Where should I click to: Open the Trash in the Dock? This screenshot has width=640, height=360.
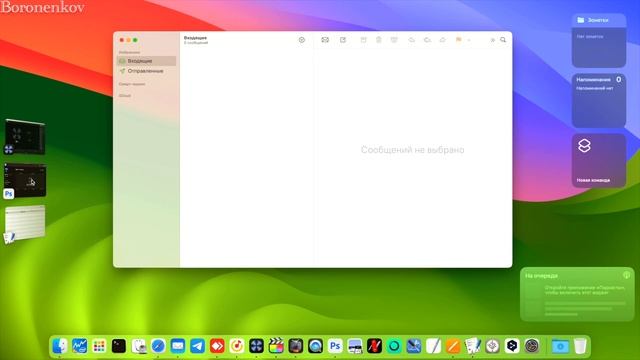tap(580, 346)
